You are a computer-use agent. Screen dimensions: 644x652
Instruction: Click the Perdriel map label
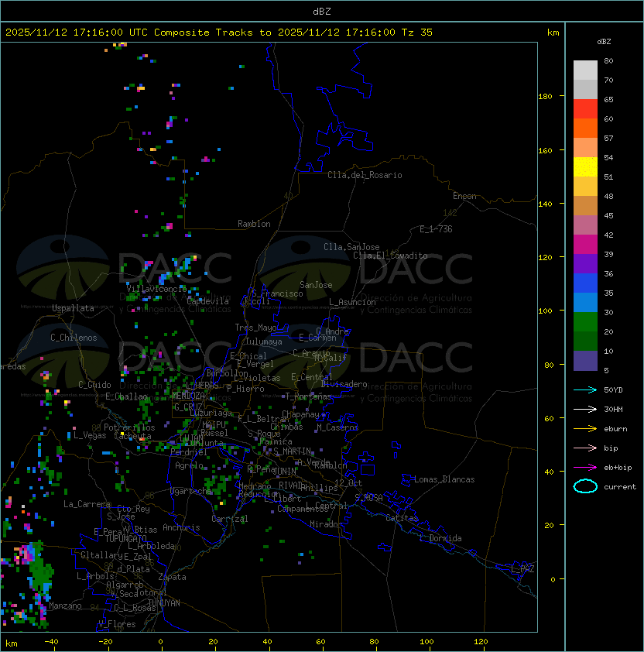pyautogui.click(x=188, y=452)
